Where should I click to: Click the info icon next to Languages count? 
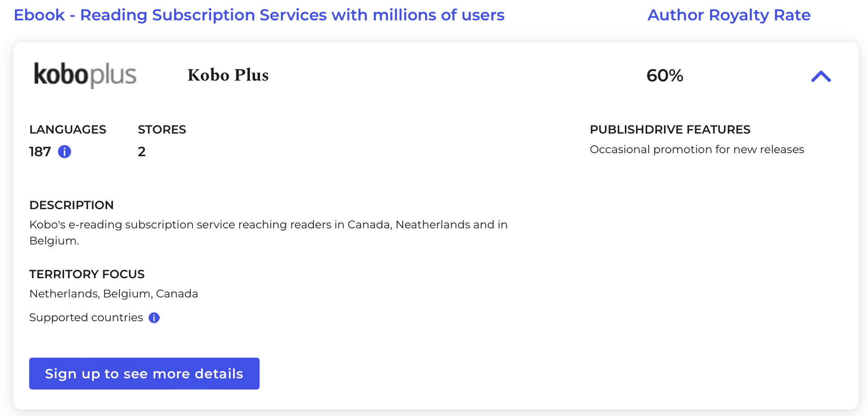[x=64, y=152]
